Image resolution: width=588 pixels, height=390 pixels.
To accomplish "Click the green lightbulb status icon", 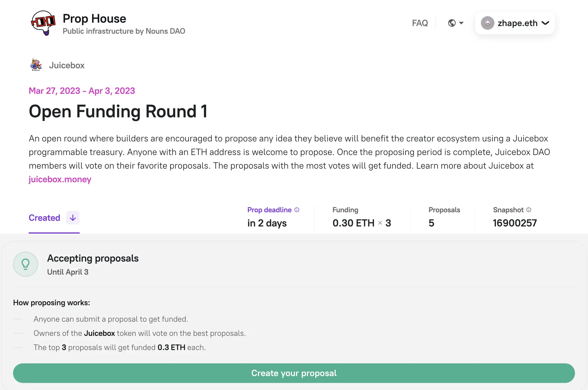I will (26, 264).
